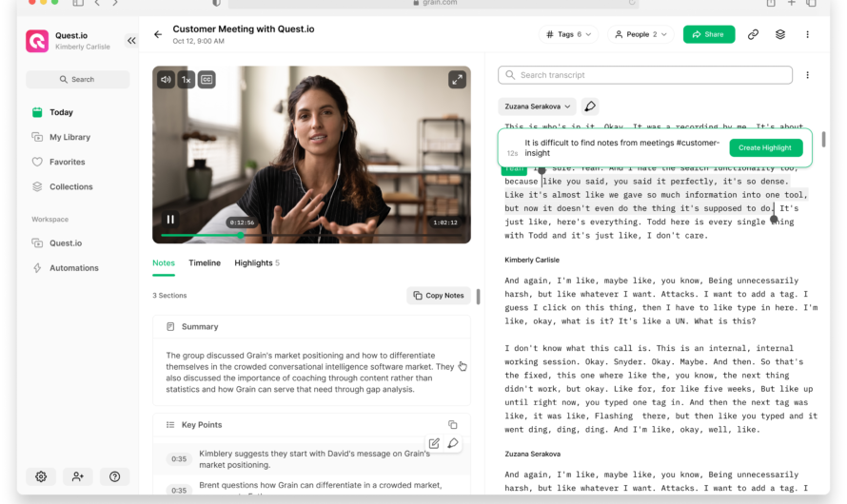This screenshot has width=847, height=504.
Task: Click the browser back arrow
Action: pyautogui.click(x=97, y=3)
